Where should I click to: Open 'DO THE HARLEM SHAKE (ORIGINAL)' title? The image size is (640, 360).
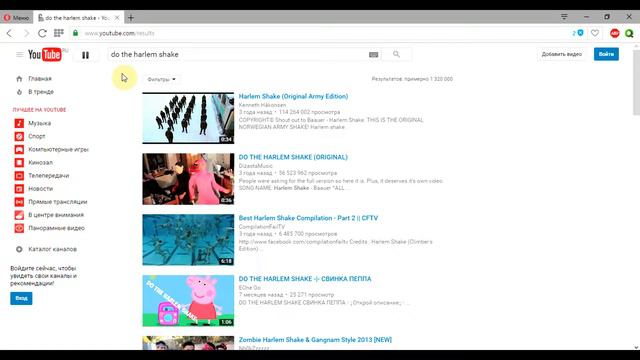click(293, 157)
